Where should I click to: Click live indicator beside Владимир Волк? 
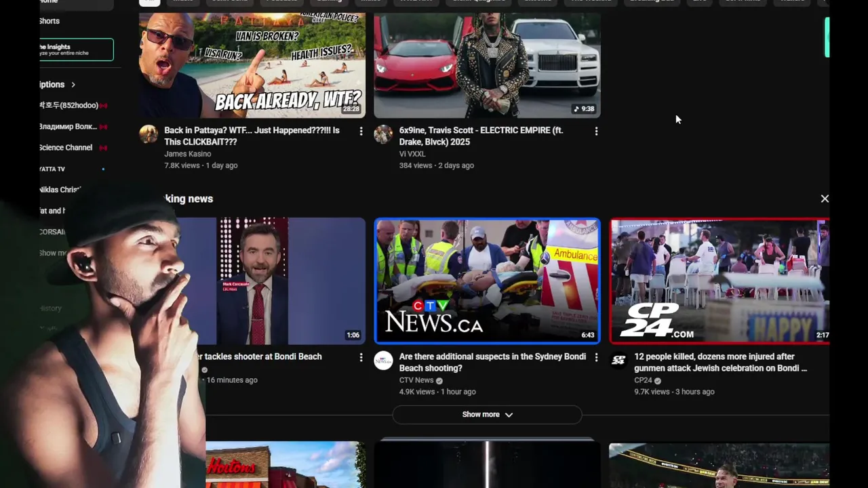point(104,127)
